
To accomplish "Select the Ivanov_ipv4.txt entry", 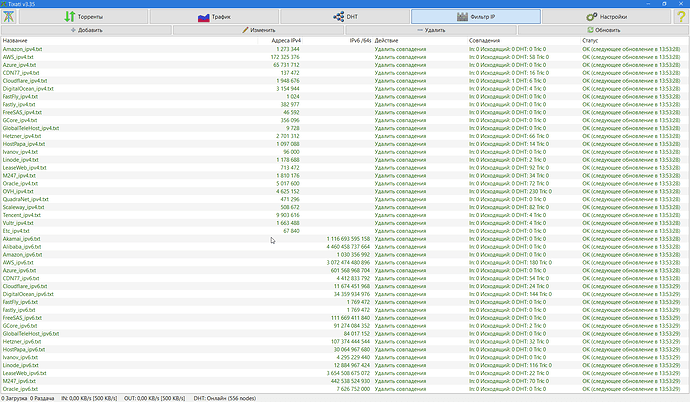I will point(345,152).
